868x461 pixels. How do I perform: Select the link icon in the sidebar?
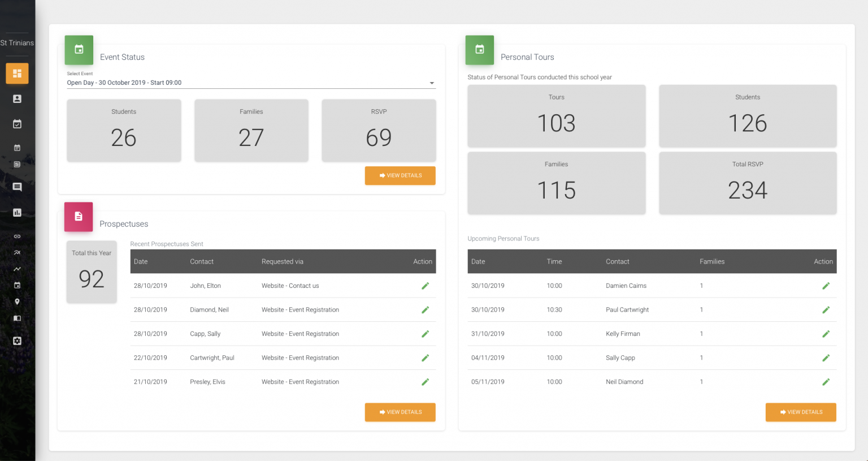17,236
